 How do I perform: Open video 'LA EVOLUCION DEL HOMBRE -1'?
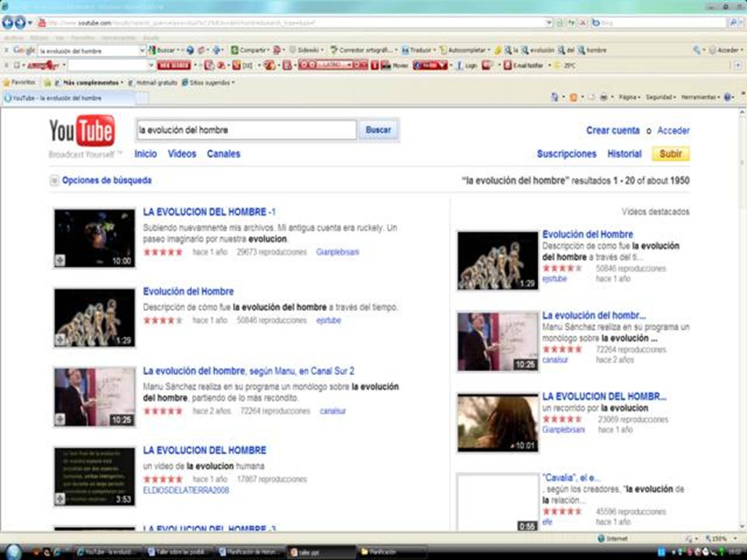click(x=209, y=212)
